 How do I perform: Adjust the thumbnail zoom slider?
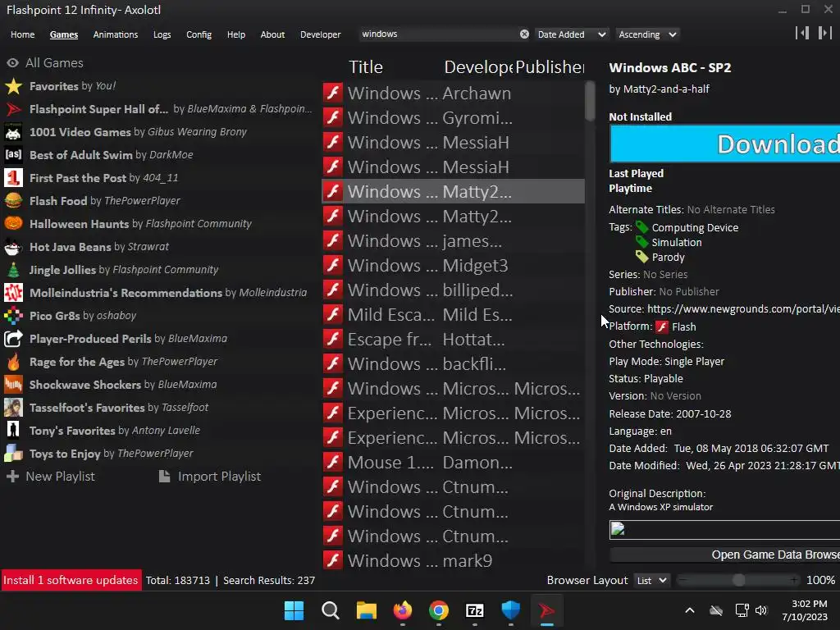[x=739, y=580]
